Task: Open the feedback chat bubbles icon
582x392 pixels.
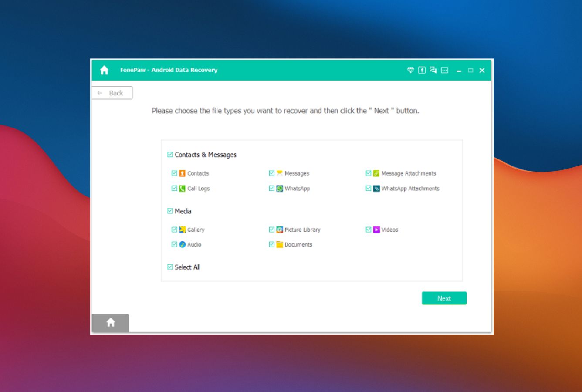Action: (x=433, y=70)
